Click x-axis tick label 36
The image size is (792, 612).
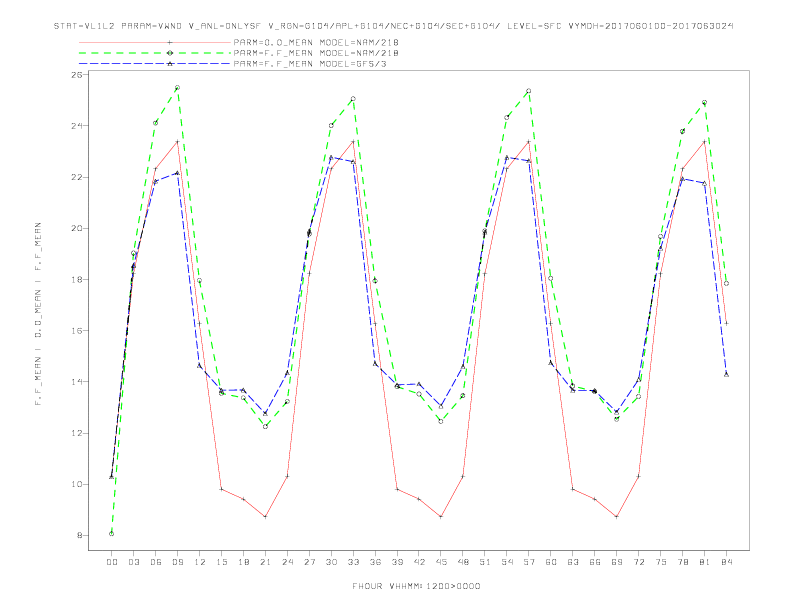click(375, 562)
